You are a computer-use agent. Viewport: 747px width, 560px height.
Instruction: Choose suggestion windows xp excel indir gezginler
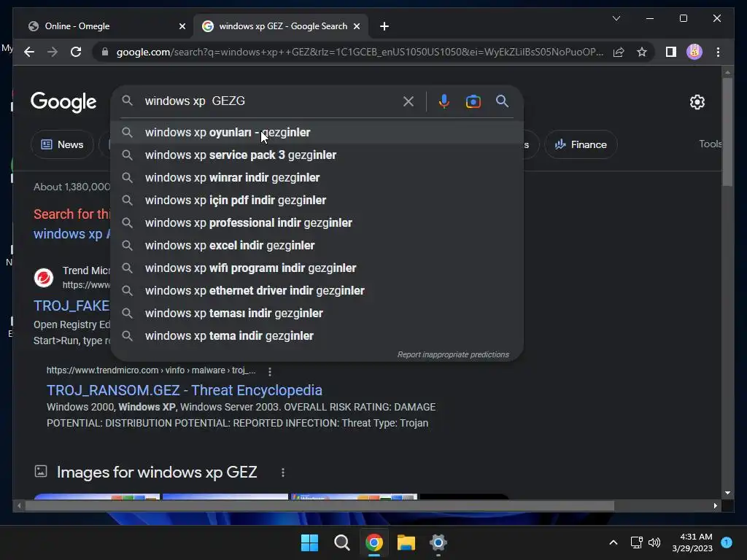(317, 245)
